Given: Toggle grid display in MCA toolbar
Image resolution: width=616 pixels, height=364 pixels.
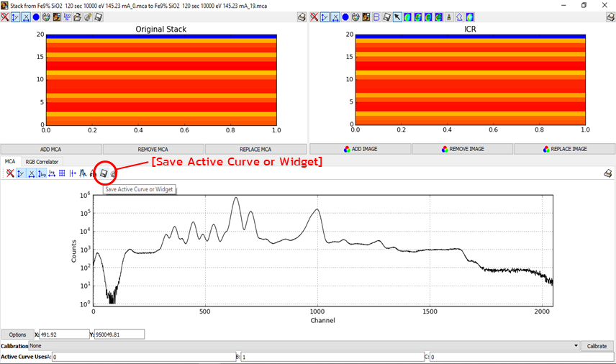Looking at the screenshot, I should 62,173.
